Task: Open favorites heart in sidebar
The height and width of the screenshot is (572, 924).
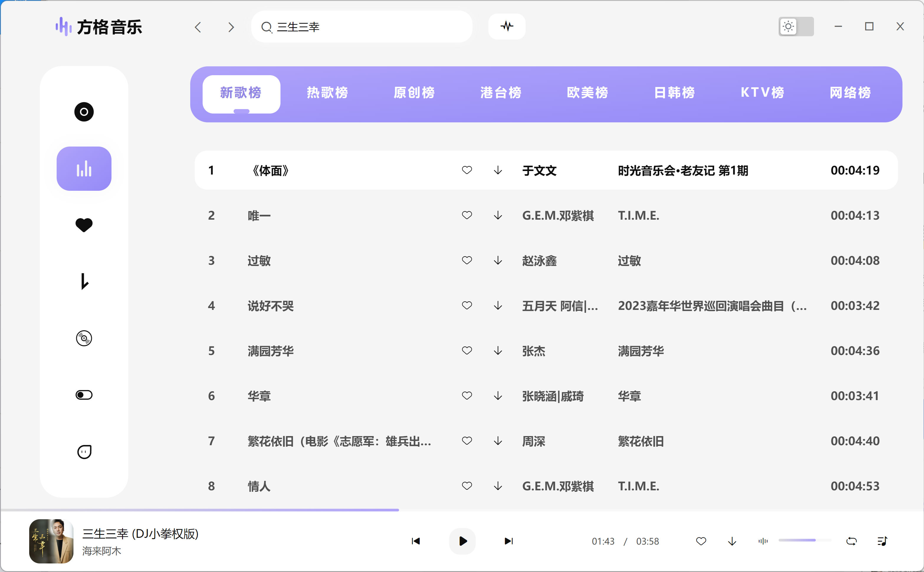Action: point(84,225)
